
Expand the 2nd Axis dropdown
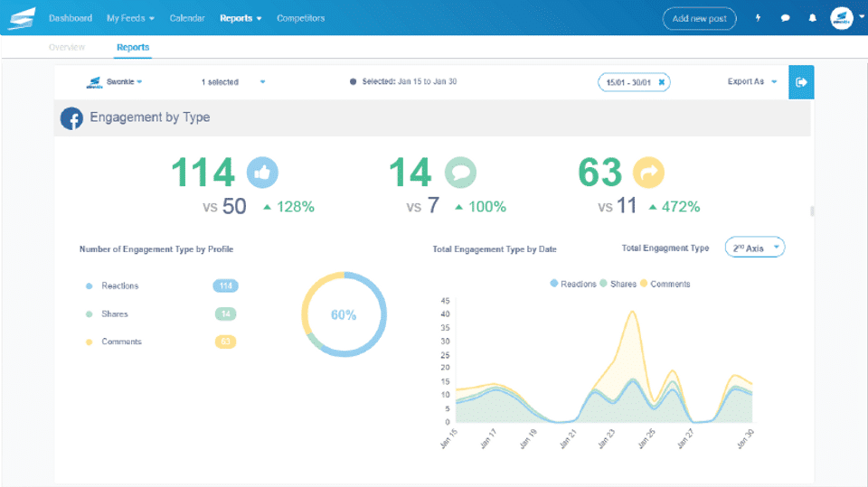755,248
